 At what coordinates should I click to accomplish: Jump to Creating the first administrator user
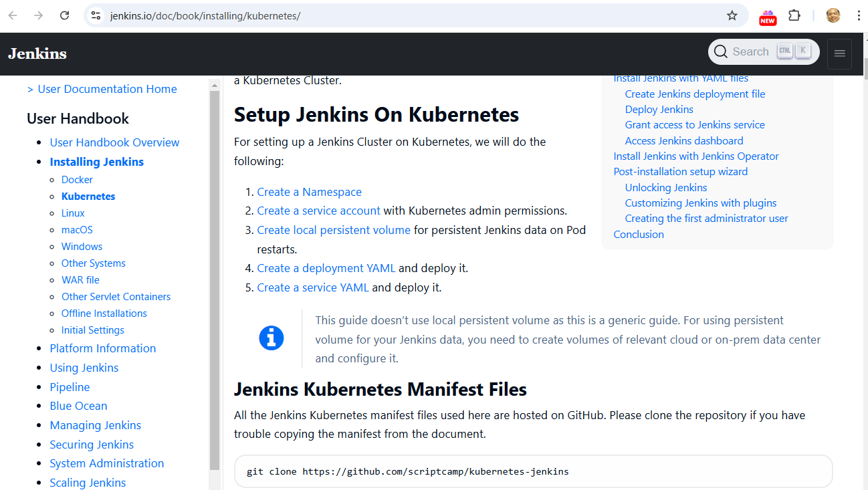pyautogui.click(x=707, y=219)
